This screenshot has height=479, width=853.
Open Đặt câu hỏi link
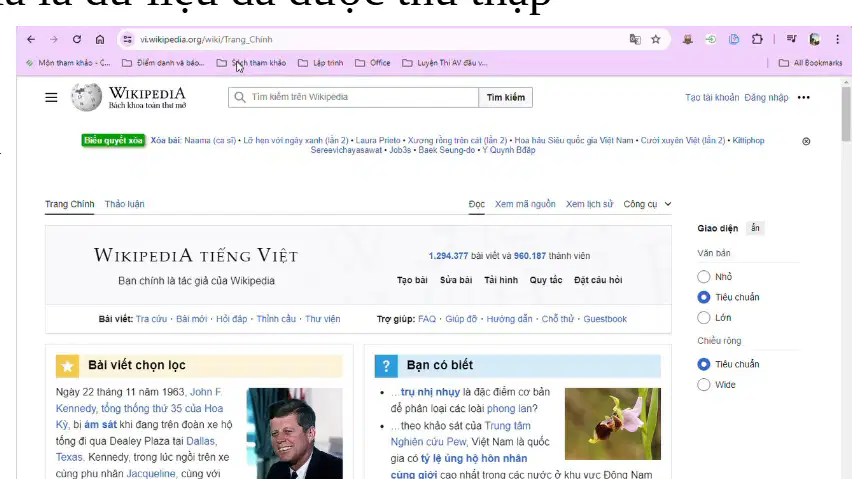click(598, 280)
